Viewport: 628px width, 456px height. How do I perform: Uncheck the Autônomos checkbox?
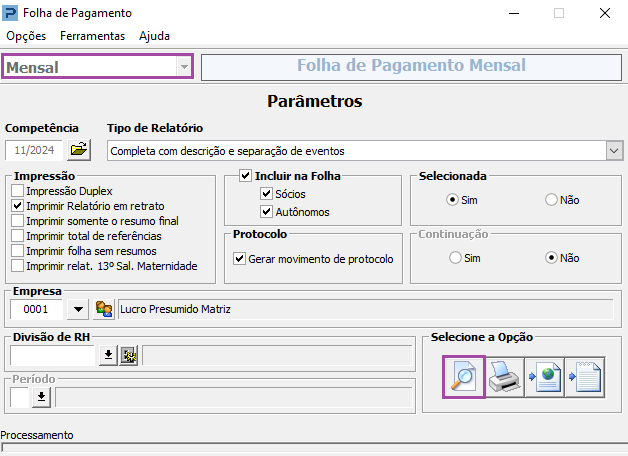click(x=266, y=212)
